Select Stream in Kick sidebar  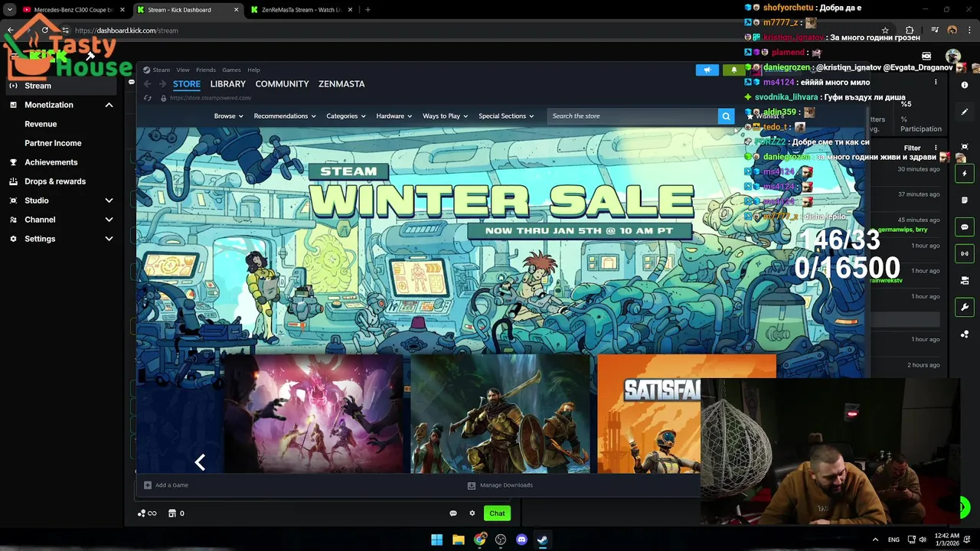(x=63, y=86)
